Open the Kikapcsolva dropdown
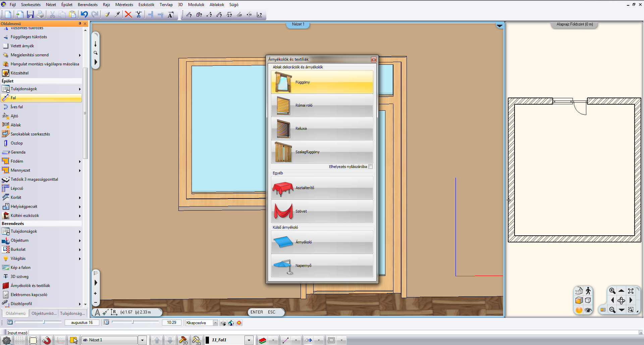 tap(215, 323)
